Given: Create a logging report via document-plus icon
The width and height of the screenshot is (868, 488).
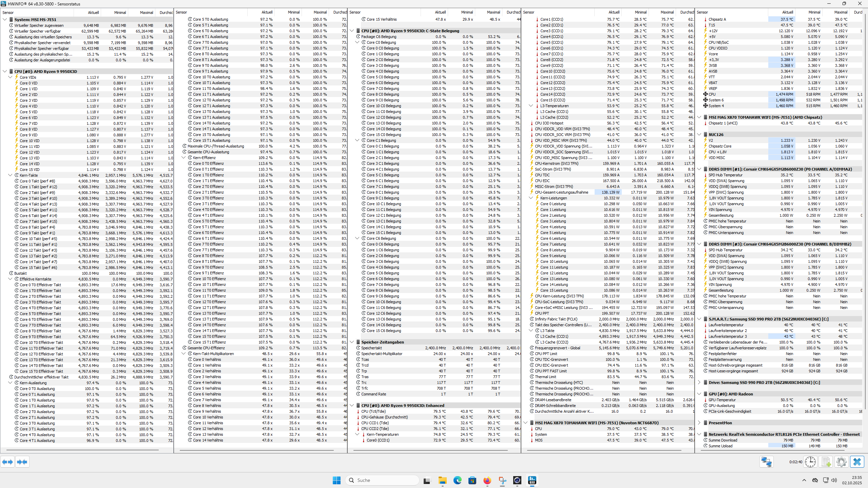Looking at the screenshot, I should point(826,462).
